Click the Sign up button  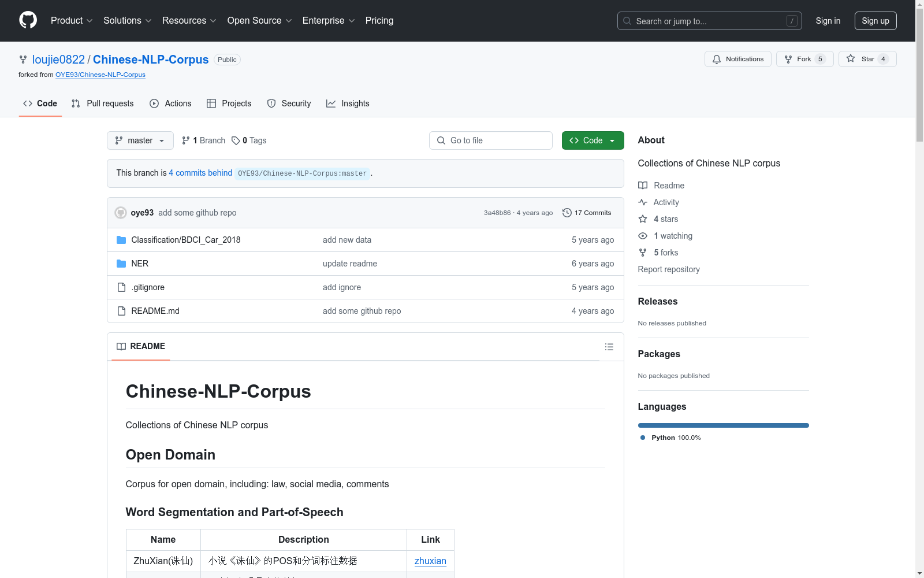(x=875, y=21)
